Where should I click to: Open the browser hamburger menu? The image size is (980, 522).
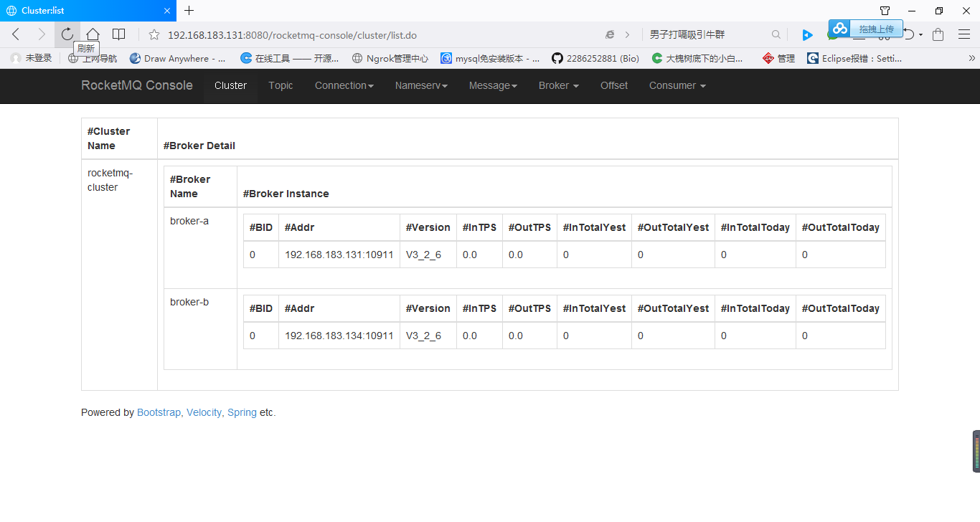click(964, 34)
